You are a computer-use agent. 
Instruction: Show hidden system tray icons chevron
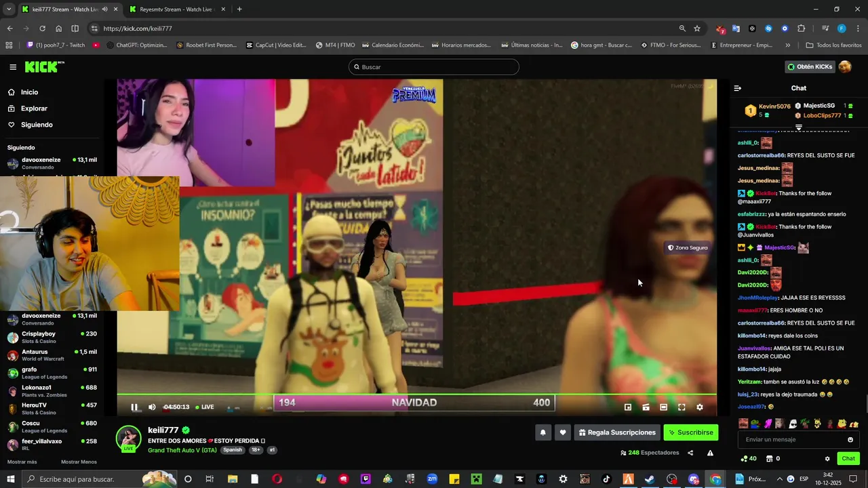tap(778, 479)
